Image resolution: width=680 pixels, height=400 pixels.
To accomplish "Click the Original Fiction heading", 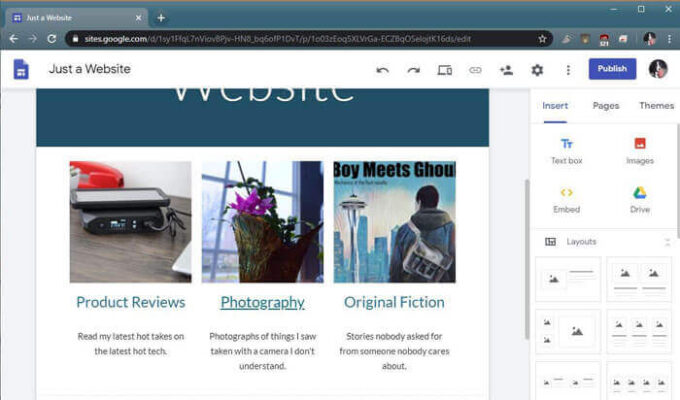I will (394, 302).
